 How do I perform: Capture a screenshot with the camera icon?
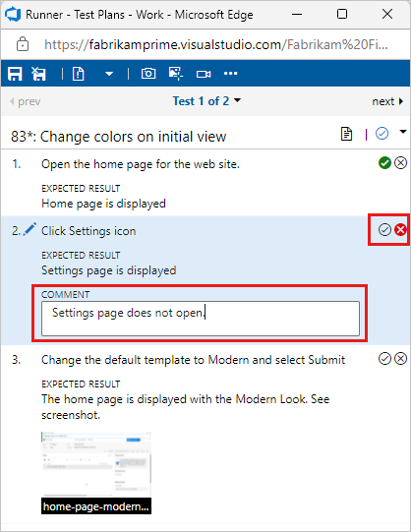point(148,74)
